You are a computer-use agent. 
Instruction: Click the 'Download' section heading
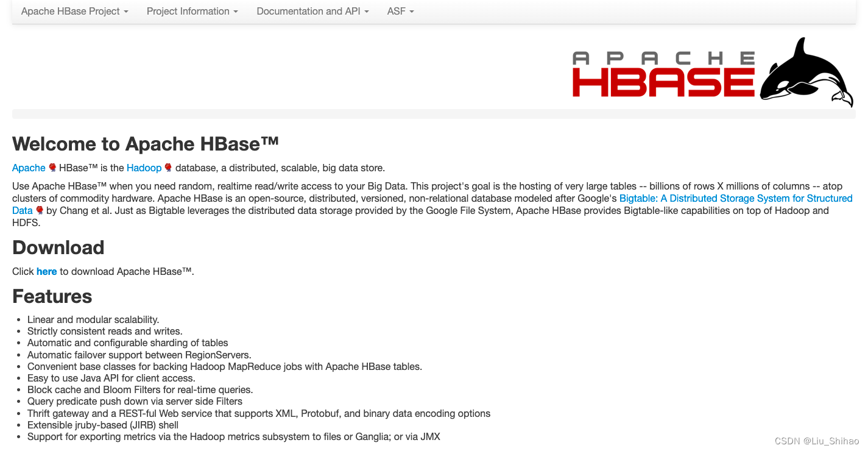[58, 248]
